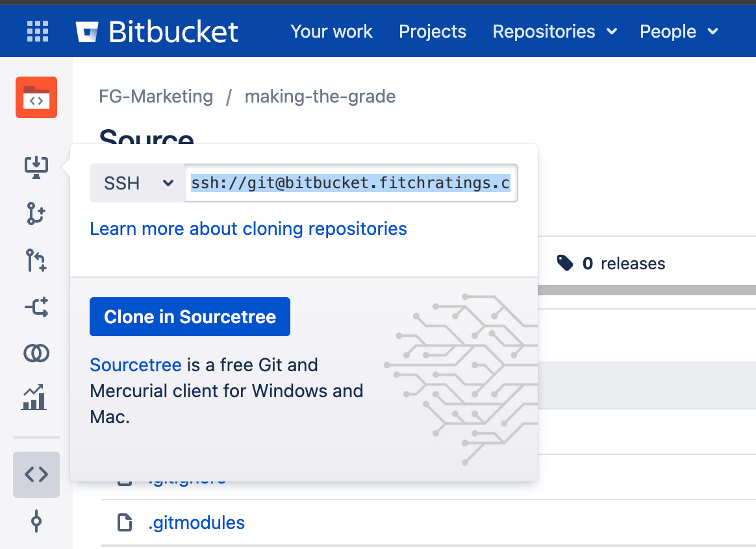The width and height of the screenshot is (756, 549).
Task: Open the Source code sidebar icon
Action: tap(36, 474)
